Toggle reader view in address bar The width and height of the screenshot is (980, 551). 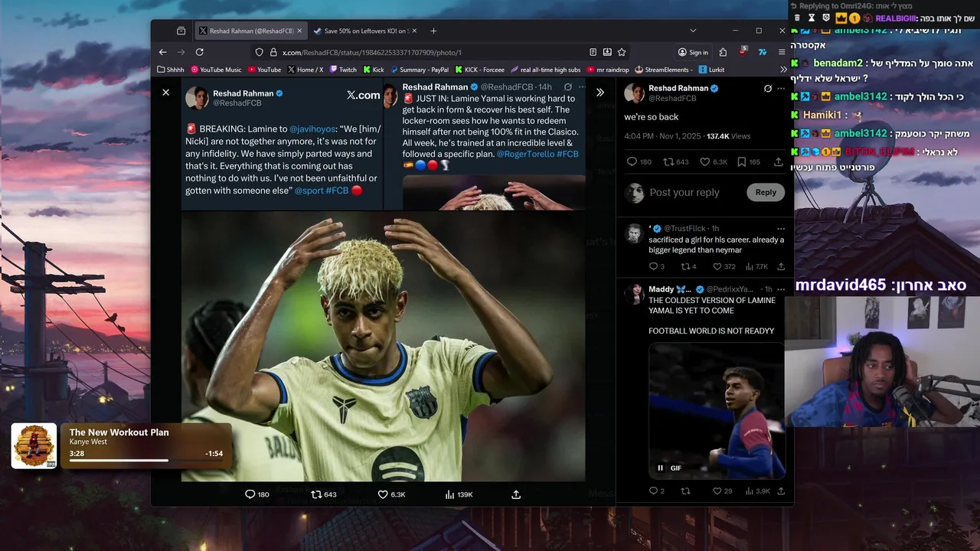(593, 52)
